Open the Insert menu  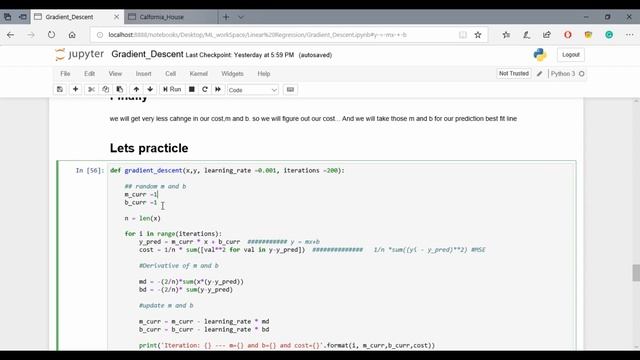pos(143,74)
